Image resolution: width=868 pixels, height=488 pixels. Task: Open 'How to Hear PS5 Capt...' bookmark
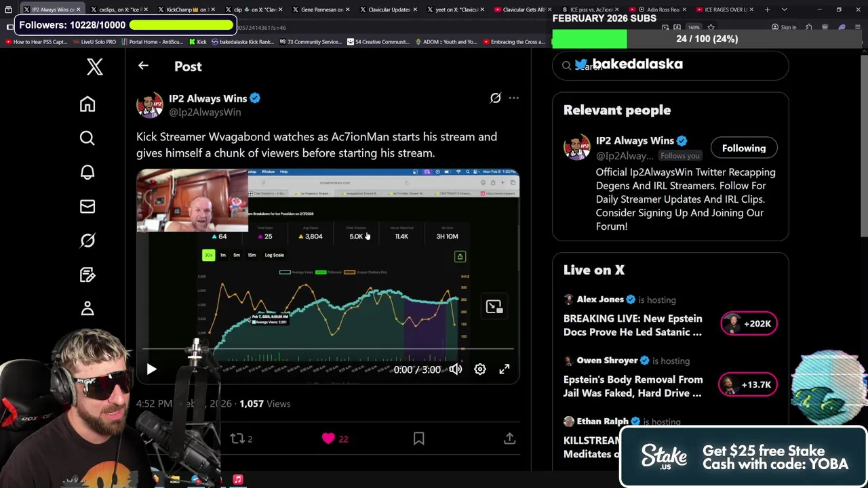click(x=37, y=42)
